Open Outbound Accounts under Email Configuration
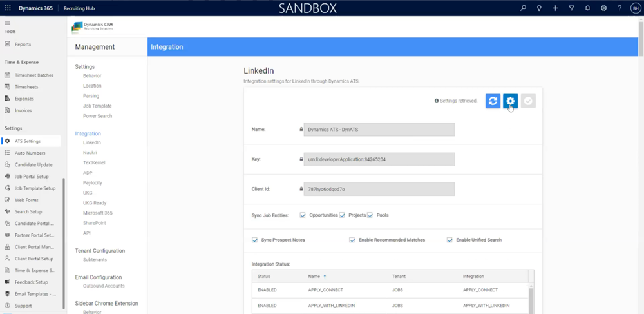Image resolution: width=644 pixels, height=314 pixels. (x=104, y=286)
